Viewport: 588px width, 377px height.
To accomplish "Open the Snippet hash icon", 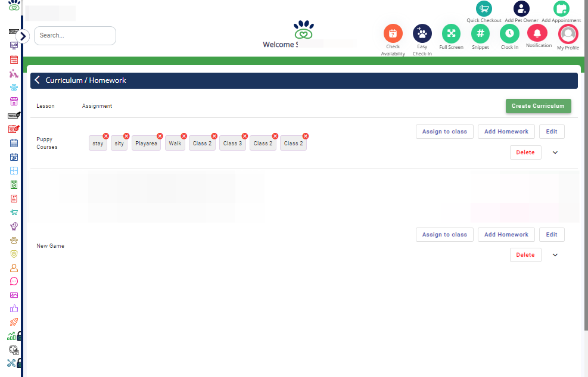I will pyautogui.click(x=480, y=33).
